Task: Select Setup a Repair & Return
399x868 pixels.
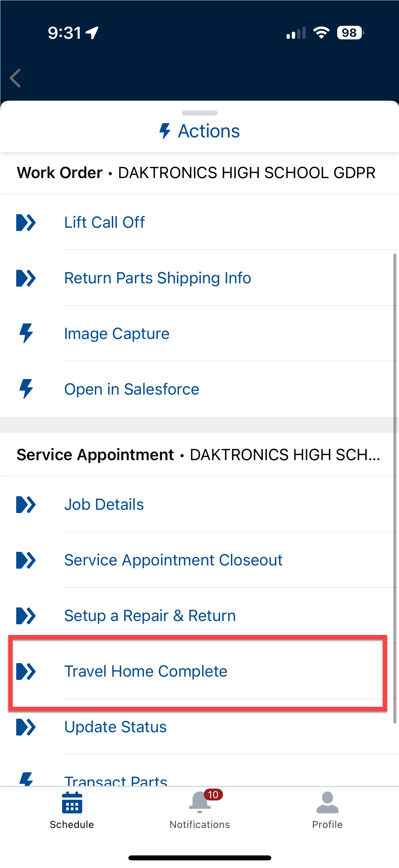Action: 150,616
